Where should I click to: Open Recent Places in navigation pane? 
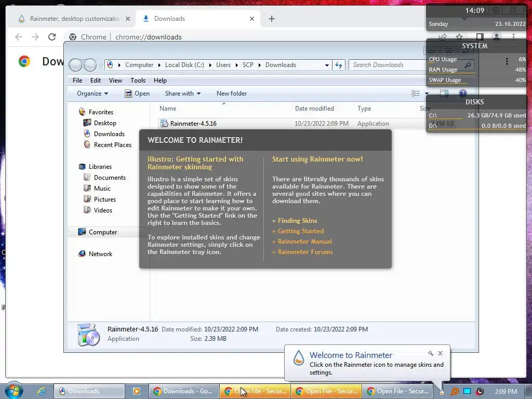(x=112, y=144)
